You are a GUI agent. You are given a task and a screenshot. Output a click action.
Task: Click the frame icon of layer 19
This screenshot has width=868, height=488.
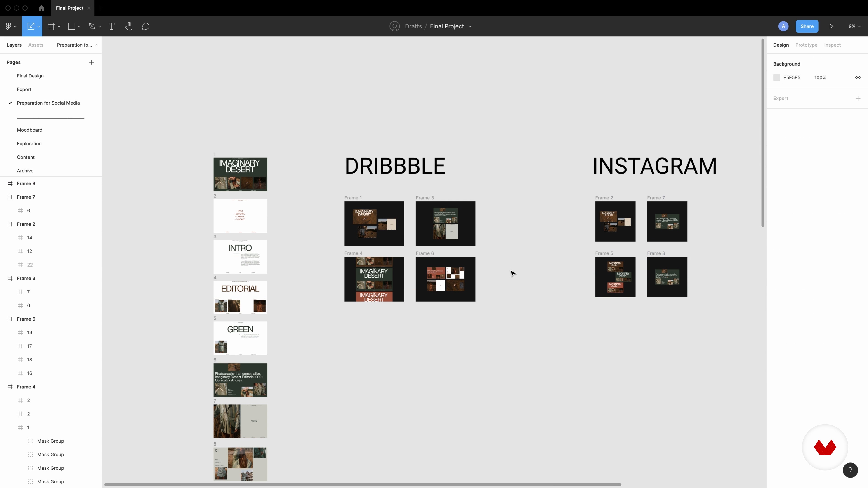[x=20, y=332]
